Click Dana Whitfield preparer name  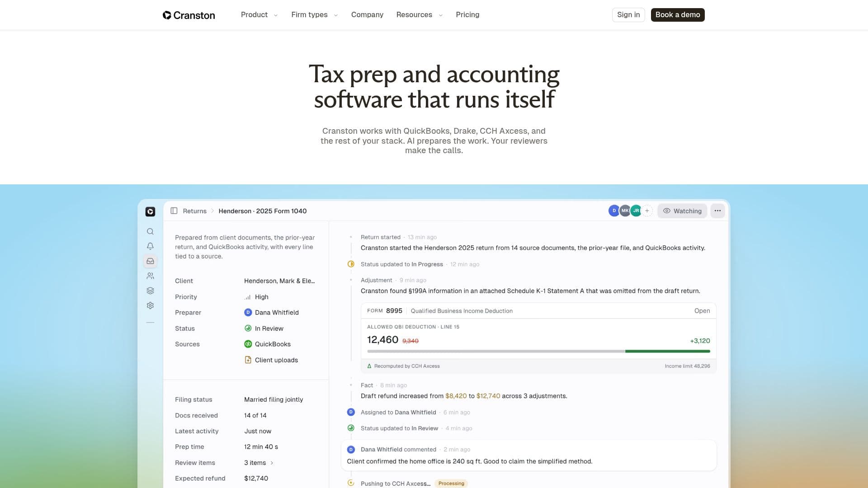pos(277,313)
